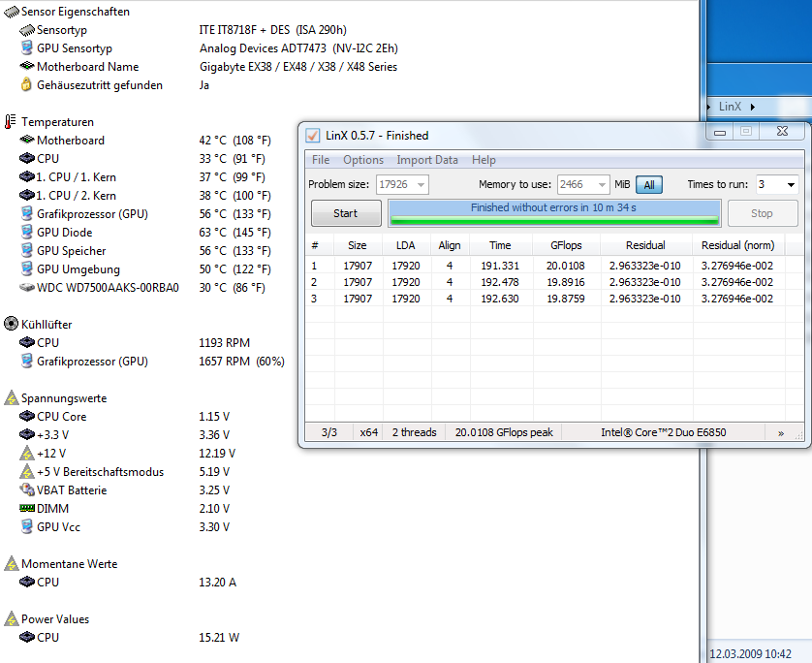Click the Temperaturen thermometer icon

pyautogui.click(x=11, y=122)
